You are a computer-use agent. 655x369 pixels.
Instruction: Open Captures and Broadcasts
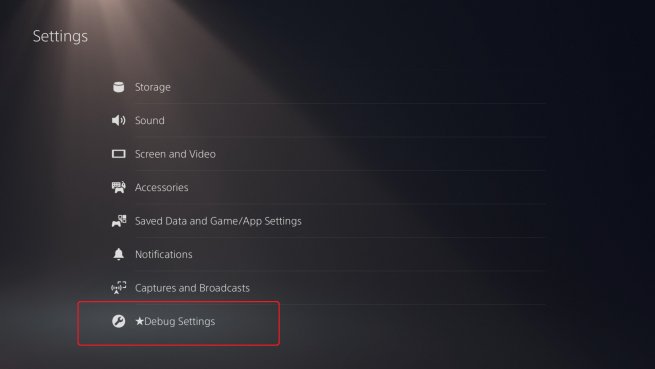(192, 288)
